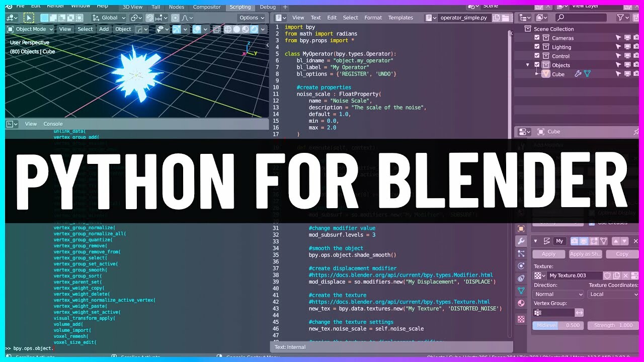Viewport: 644px width, 362px height.
Task: Click Apply on the Displace modifier
Action: pos(548,254)
